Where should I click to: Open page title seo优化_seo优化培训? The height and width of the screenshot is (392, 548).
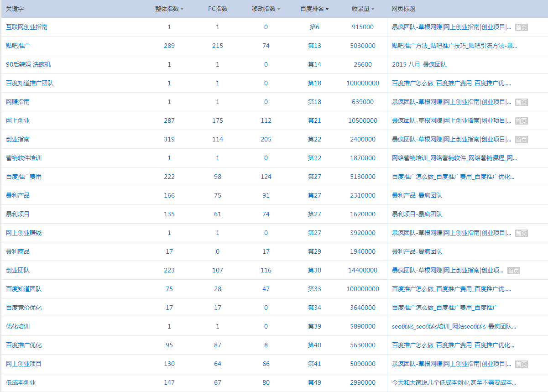click(x=454, y=326)
